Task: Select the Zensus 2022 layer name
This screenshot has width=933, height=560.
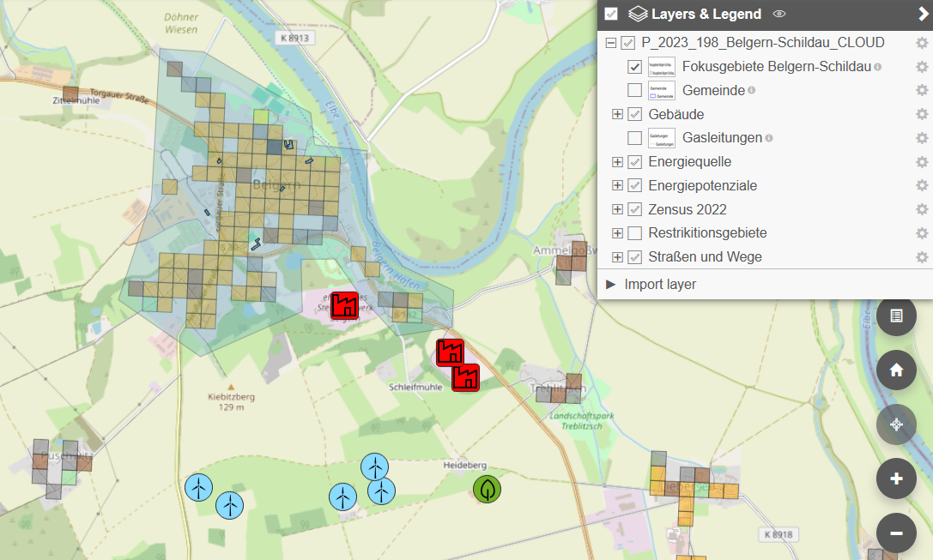Action: tap(688, 209)
